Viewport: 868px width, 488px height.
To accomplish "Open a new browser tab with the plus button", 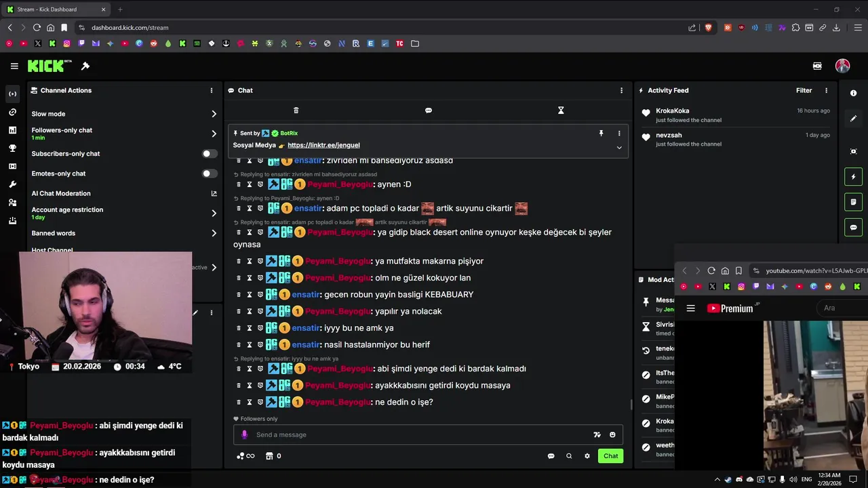I will click(120, 9).
